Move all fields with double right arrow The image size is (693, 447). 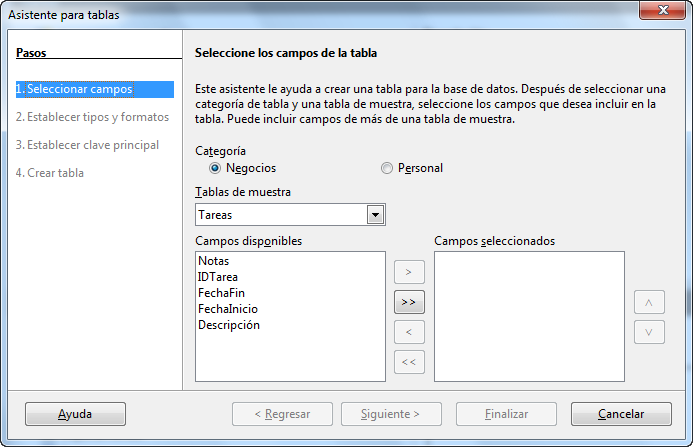point(409,302)
